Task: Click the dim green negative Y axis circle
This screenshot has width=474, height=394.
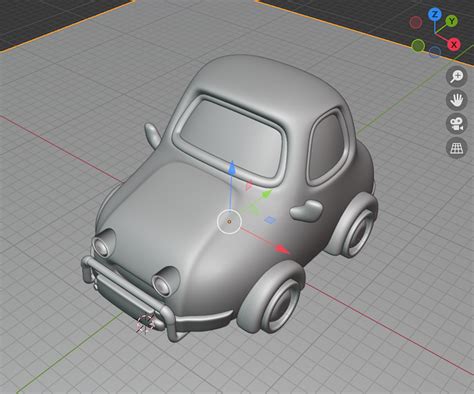Action: (418, 46)
